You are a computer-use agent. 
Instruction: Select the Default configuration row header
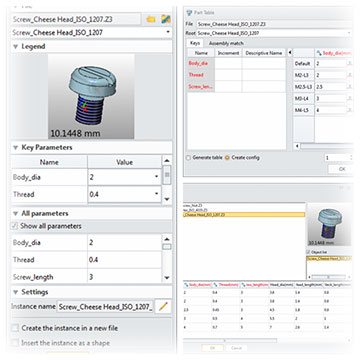point(303,63)
